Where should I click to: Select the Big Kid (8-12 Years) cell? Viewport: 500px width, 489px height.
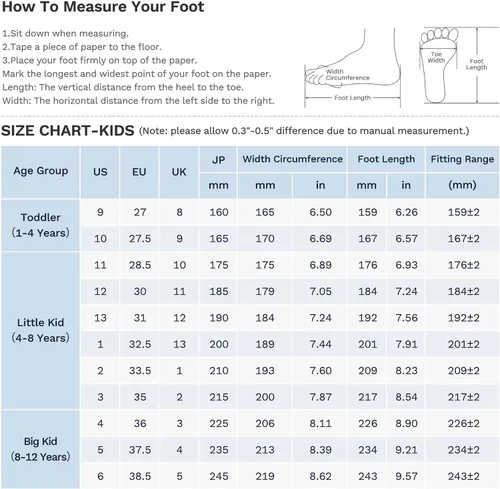40,449
